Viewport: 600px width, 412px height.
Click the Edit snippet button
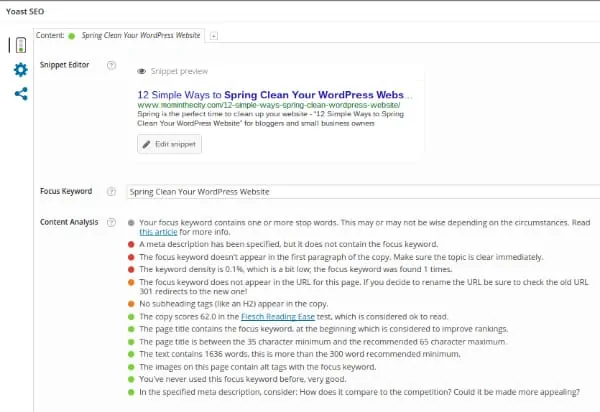coord(169,144)
